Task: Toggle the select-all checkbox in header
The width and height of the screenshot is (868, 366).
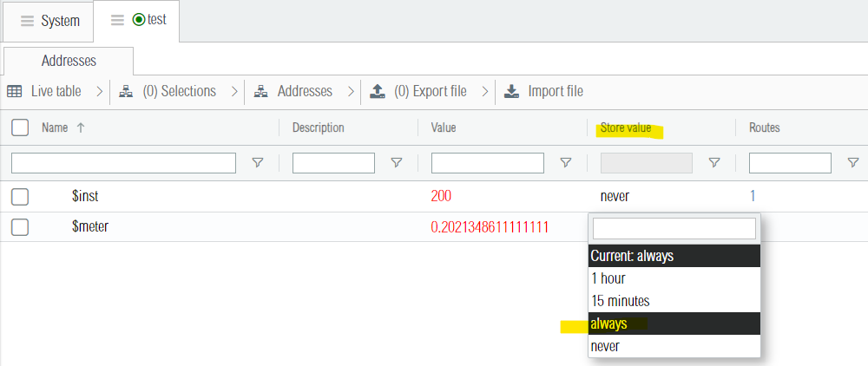Action: 20,128
